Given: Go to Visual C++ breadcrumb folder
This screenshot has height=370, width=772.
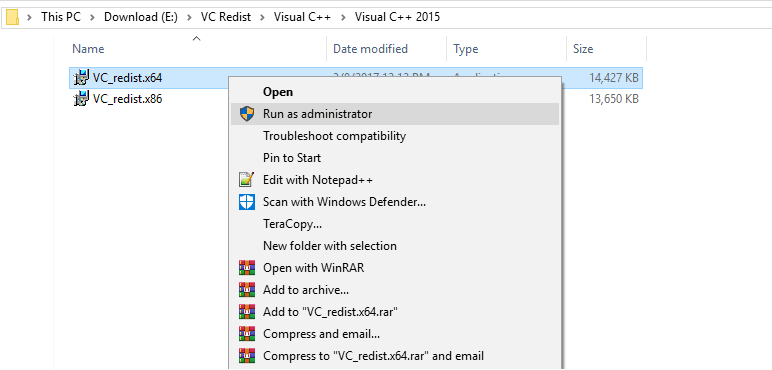Looking at the screenshot, I should pos(302,17).
